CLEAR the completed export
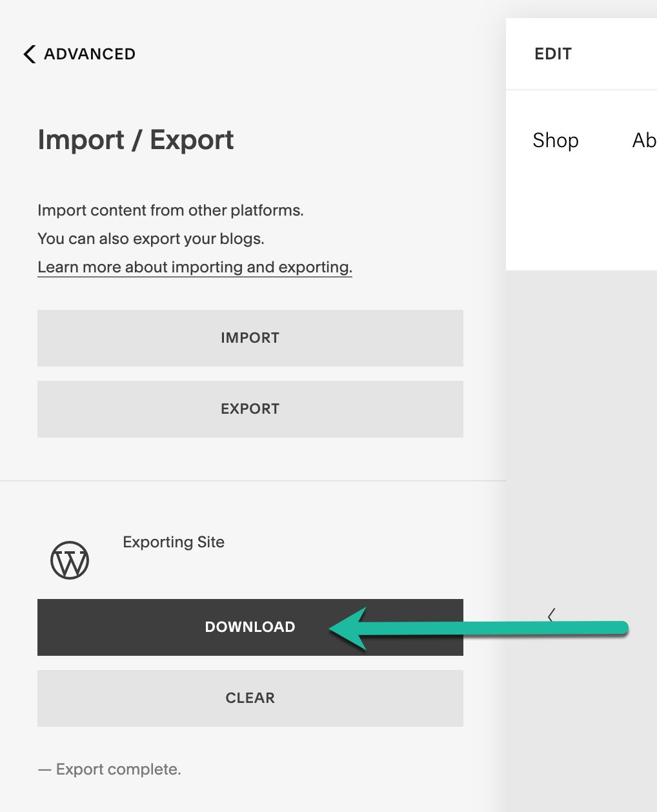This screenshot has width=657, height=812. pyautogui.click(x=250, y=698)
